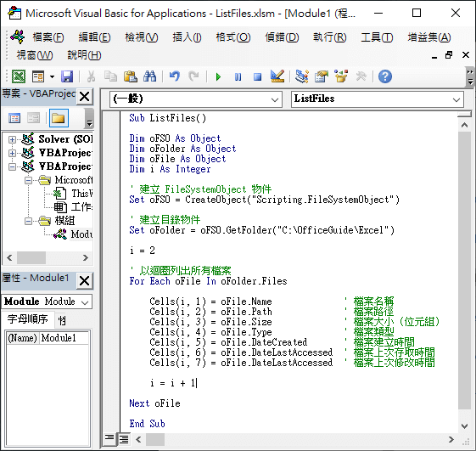This screenshot has width=476, height=451.
Task: Run the macro with the green play icon
Action: (x=218, y=76)
